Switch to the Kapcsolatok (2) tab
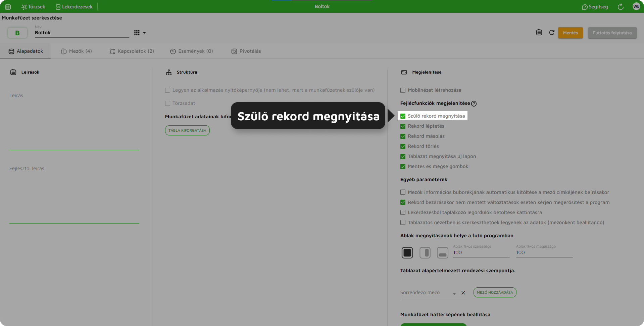Image resolution: width=644 pixels, height=326 pixels. [132, 51]
